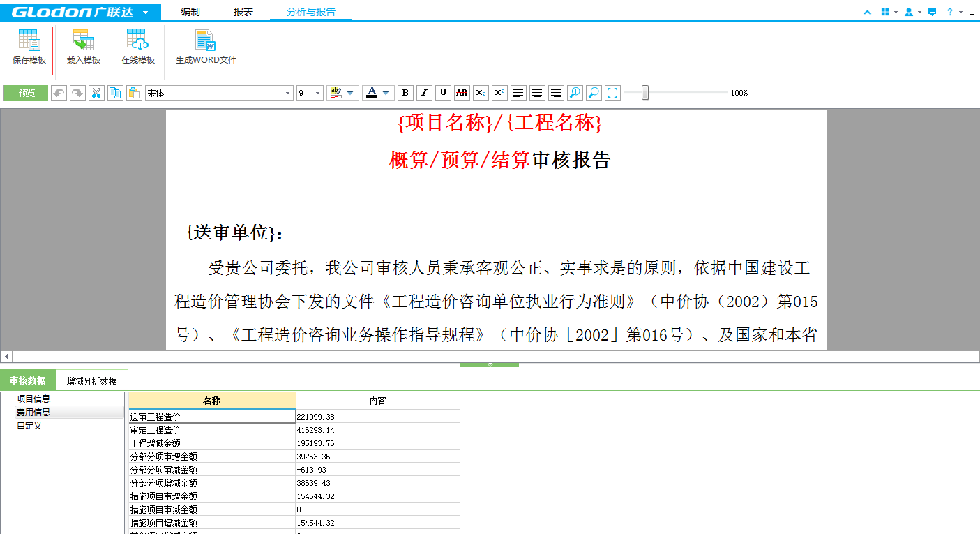
Task: Click the undo arrow icon
Action: (x=59, y=93)
